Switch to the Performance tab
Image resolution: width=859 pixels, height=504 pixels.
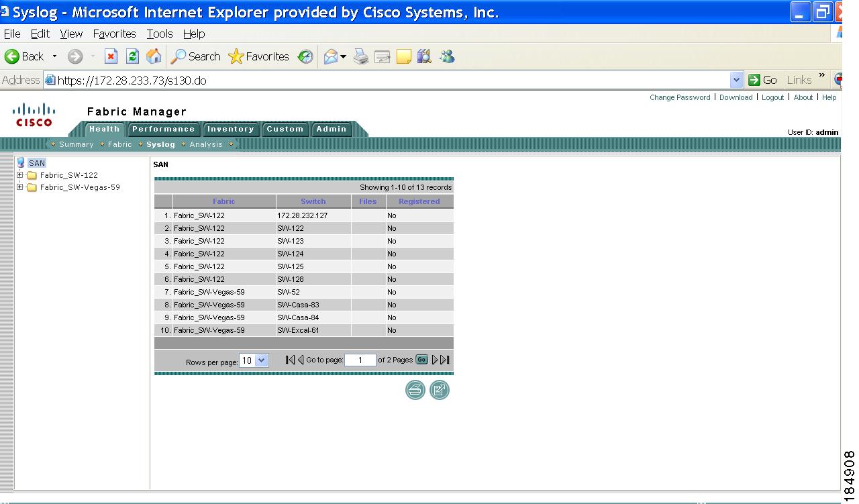pyautogui.click(x=163, y=130)
